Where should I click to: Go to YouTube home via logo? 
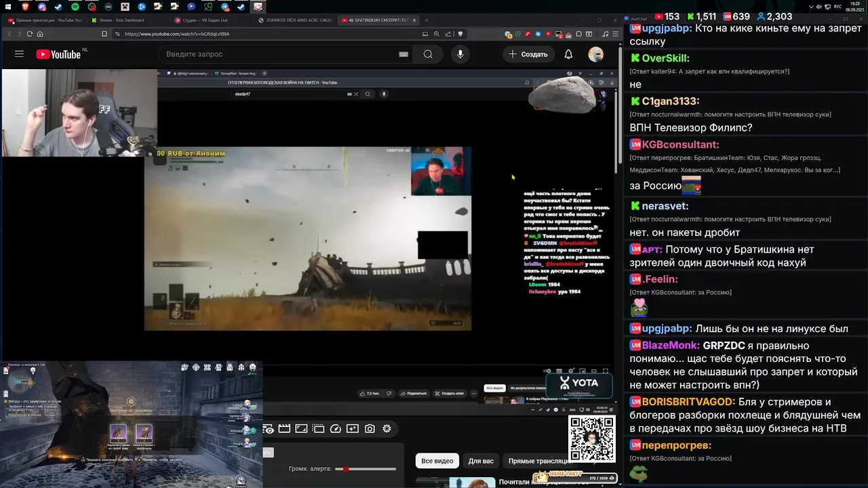click(58, 54)
